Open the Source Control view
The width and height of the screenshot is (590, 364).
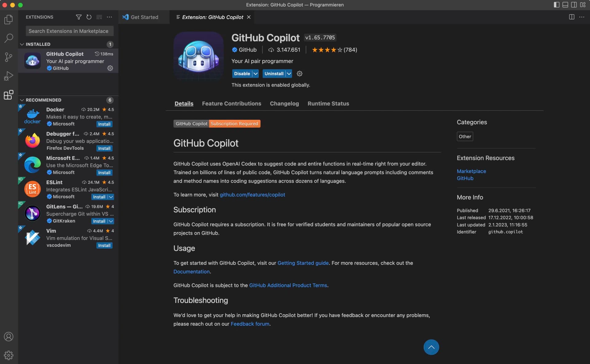[9, 57]
